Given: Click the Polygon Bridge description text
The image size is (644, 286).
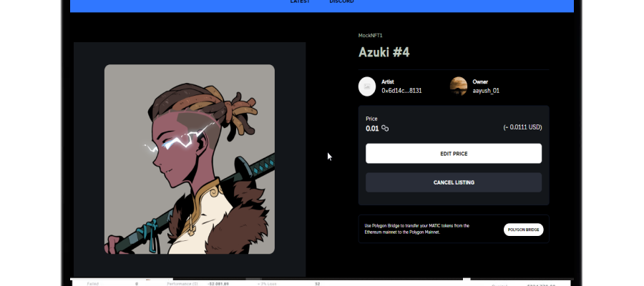Looking at the screenshot, I should click(x=417, y=229).
